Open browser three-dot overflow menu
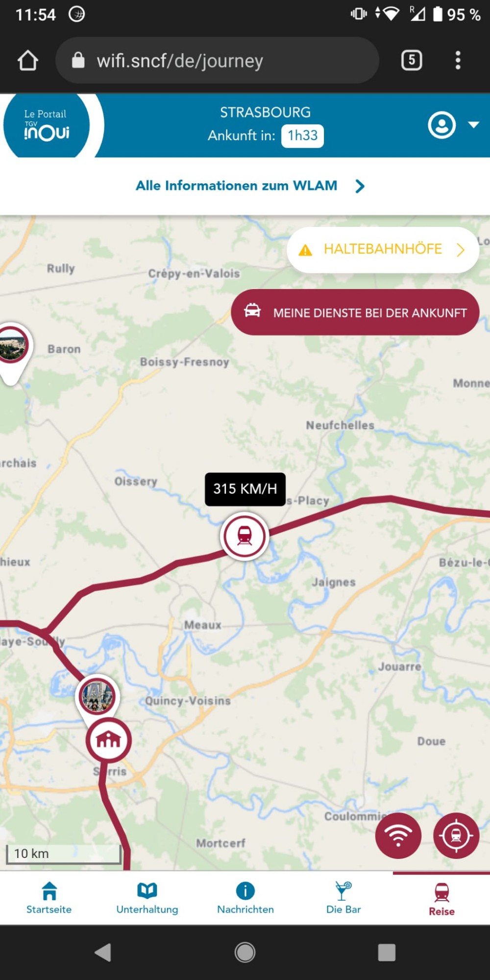Screen dimensions: 490x980 458,60
